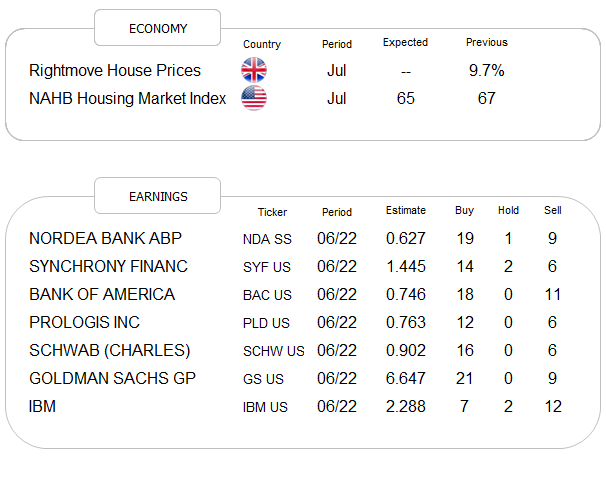
Task: Click Rightmove House Prices row title
Action: pos(115,70)
